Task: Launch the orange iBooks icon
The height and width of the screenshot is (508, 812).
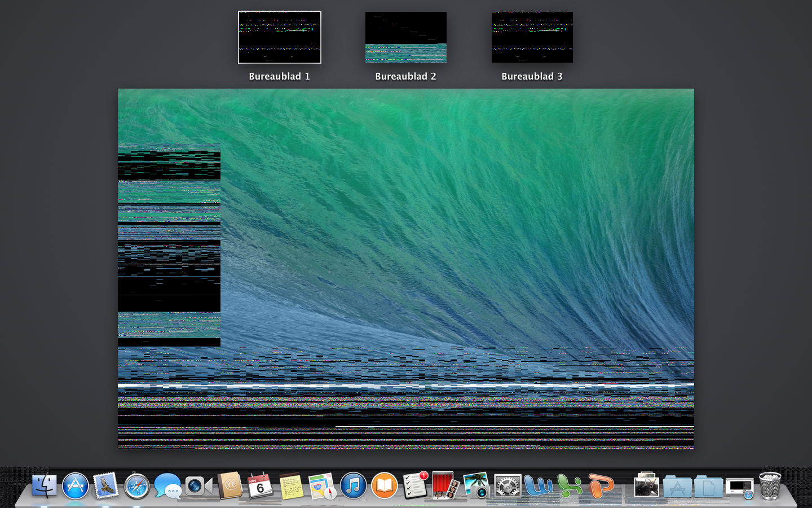Action: click(x=385, y=485)
